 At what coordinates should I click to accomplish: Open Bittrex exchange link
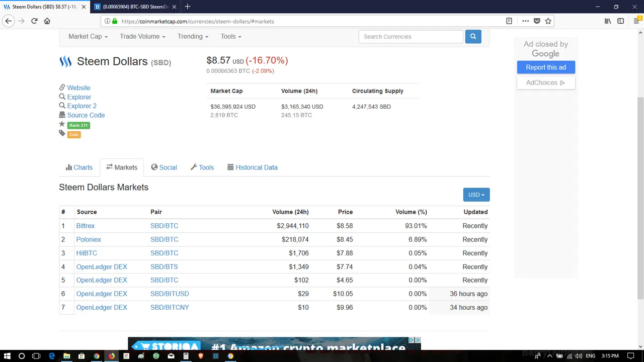point(86,226)
